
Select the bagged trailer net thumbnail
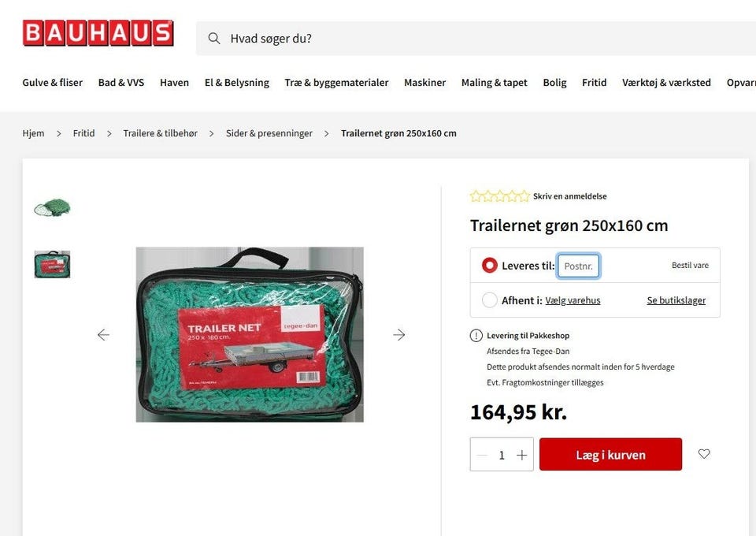tap(52, 264)
